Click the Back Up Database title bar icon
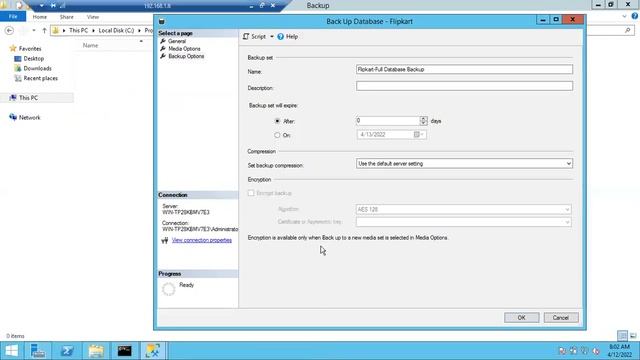Image resolution: width=640 pixels, height=360 pixels. tap(162, 21)
